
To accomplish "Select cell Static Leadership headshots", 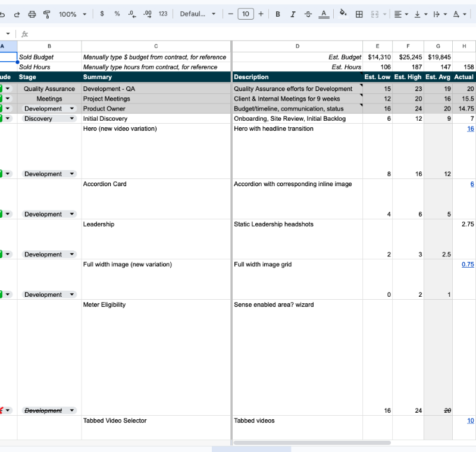I will pos(297,239).
